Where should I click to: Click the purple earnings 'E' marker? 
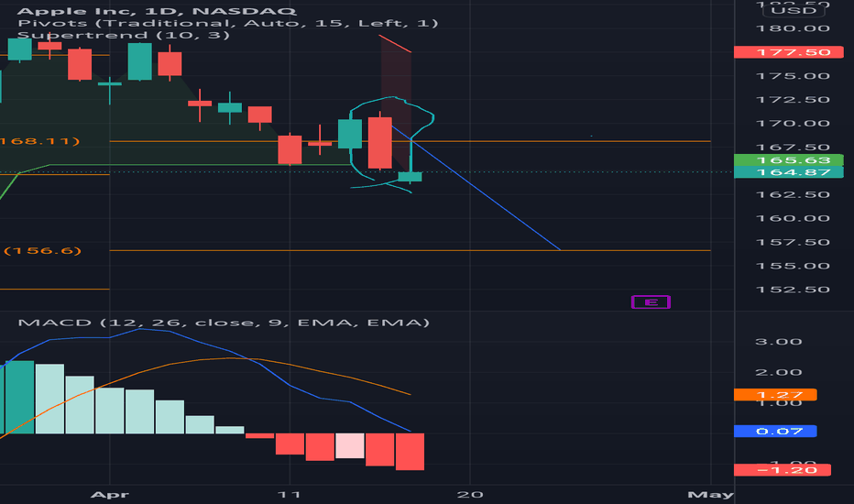click(x=651, y=301)
